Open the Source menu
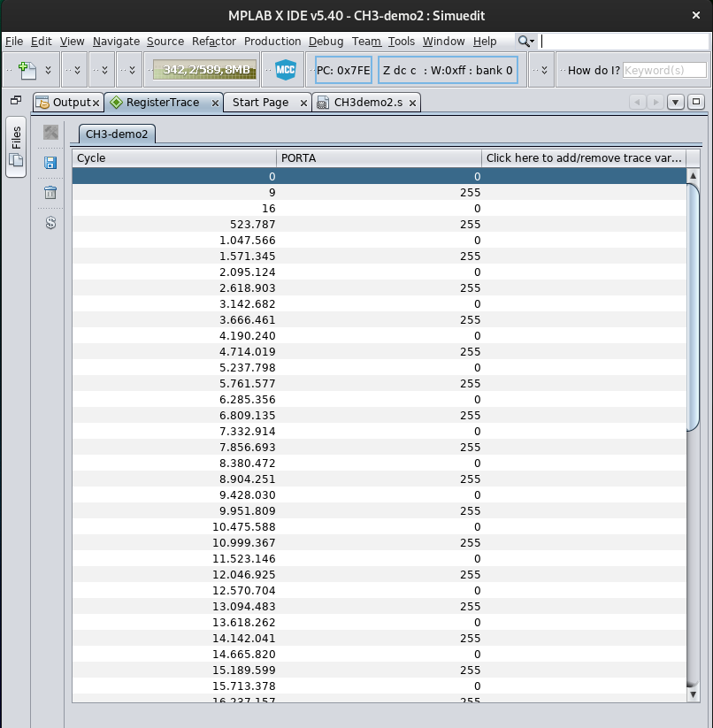 (165, 42)
